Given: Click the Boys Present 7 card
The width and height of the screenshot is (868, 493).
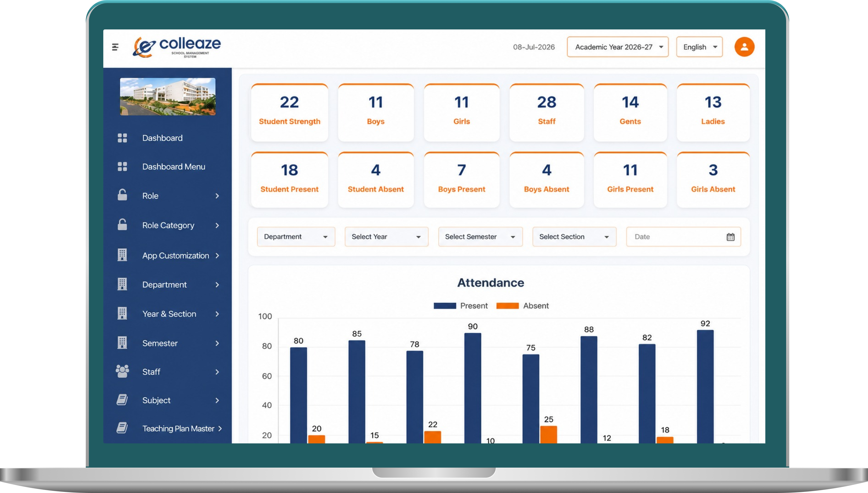Looking at the screenshot, I should [x=462, y=180].
